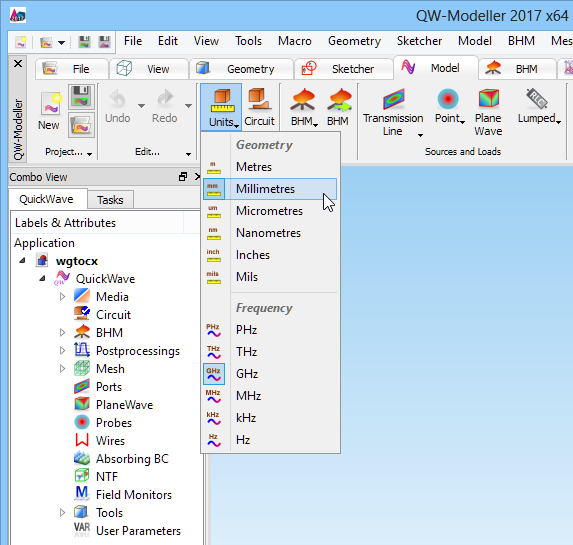
Task: Switch to the BHM ribbon tab
Action: (517, 69)
